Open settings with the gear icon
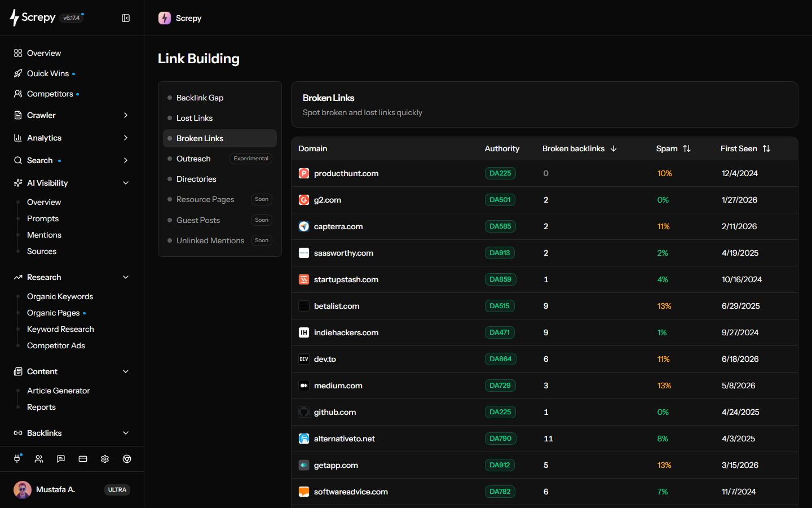 coord(105,459)
